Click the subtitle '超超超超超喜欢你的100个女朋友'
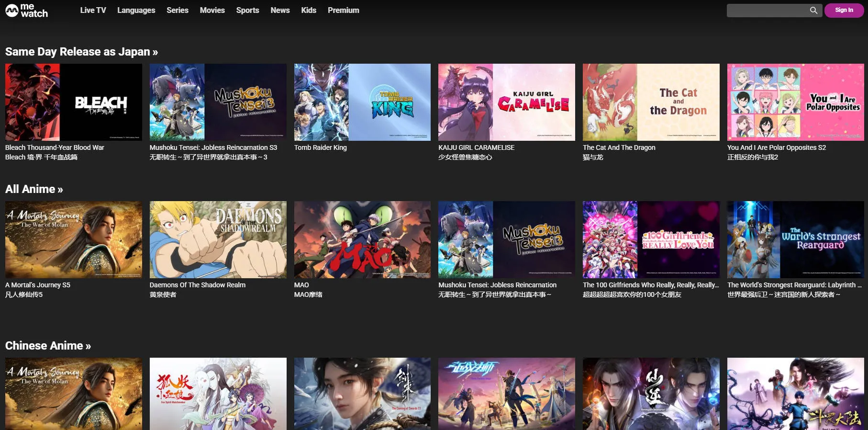868x430 pixels. pos(632,294)
